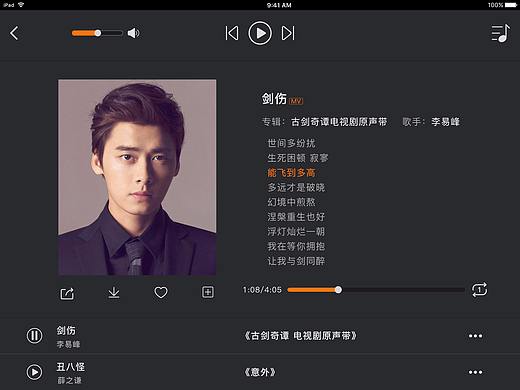The image size is (520, 390).
Task: Click the song progress slider
Action: [x=376, y=290]
